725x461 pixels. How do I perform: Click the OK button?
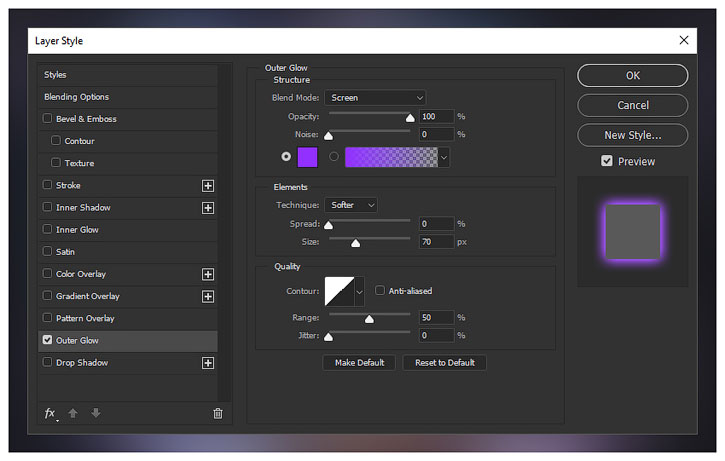coord(633,75)
